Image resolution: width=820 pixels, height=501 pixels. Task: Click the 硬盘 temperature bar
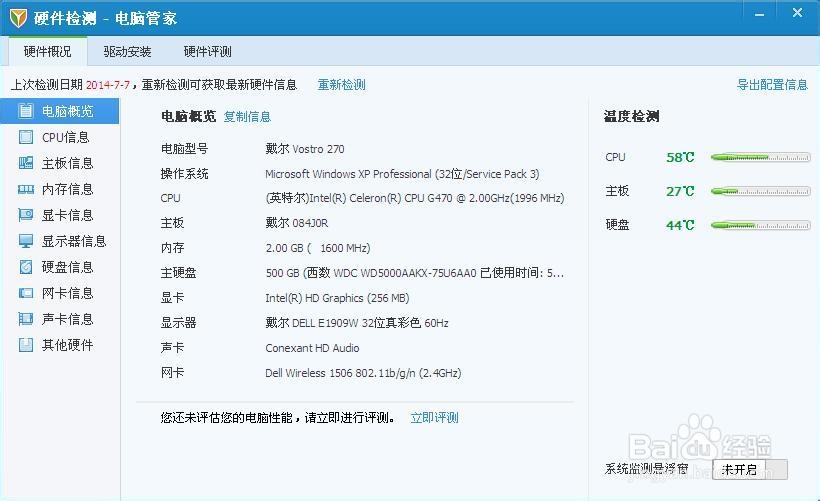pyautogui.click(x=760, y=225)
